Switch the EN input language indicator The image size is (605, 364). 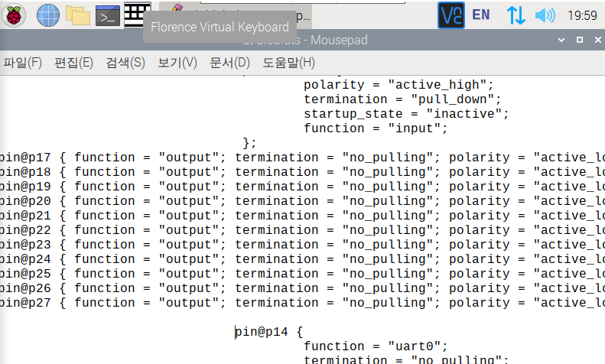(x=481, y=15)
